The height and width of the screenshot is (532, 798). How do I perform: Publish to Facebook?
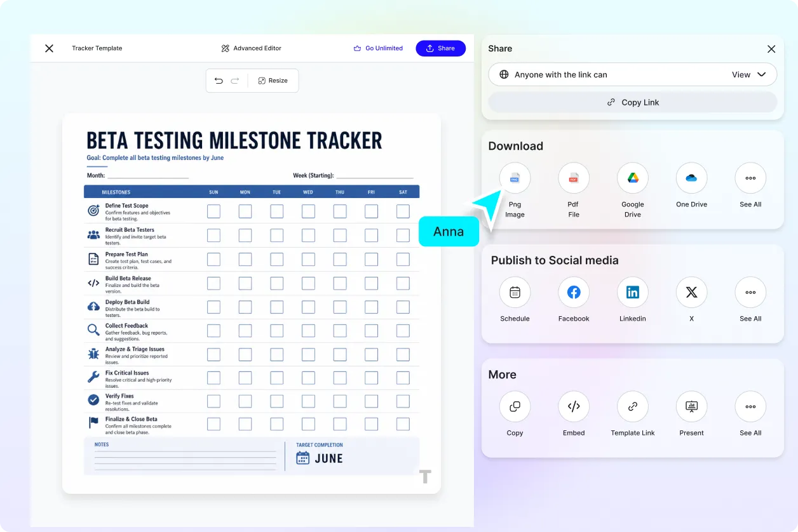574,293
